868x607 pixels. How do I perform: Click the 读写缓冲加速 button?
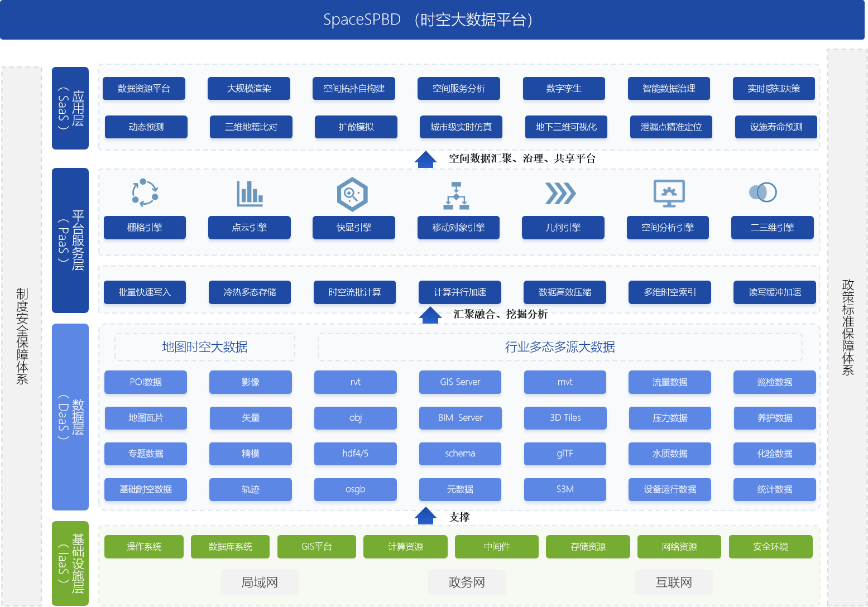(775, 292)
